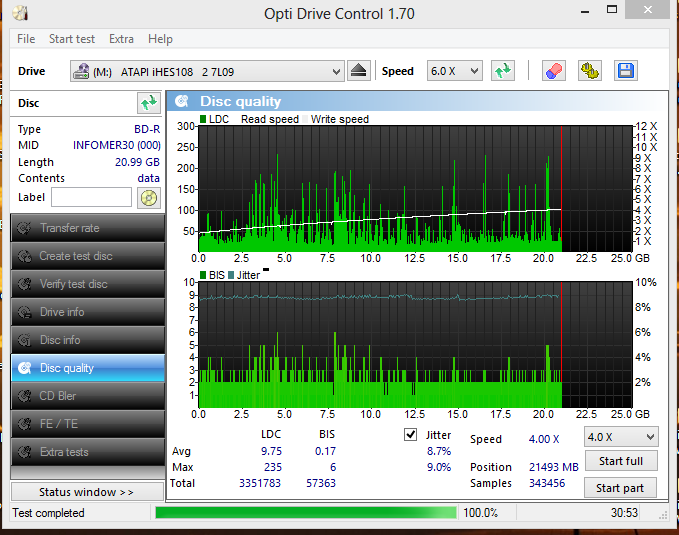Click the Label text input field
The width and height of the screenshot is (679, 535).
(91, 198)
